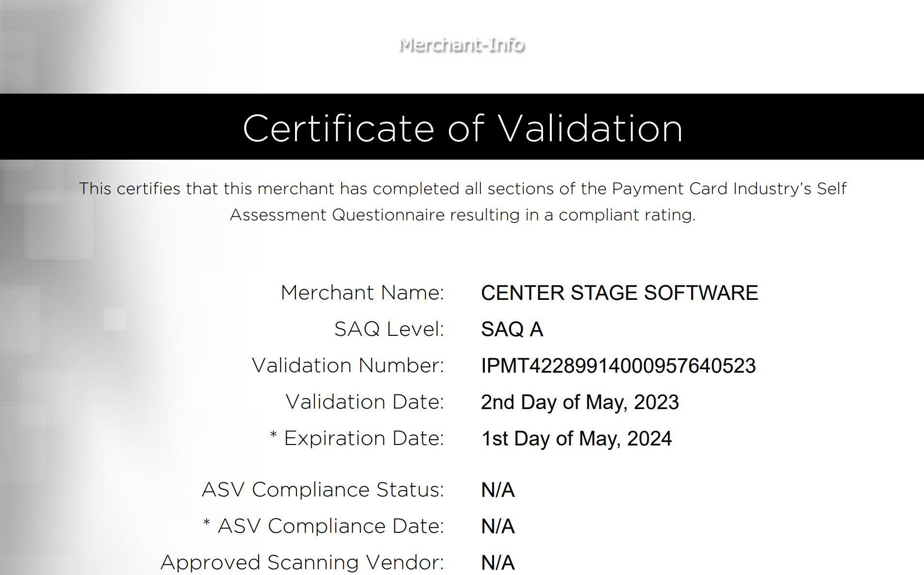Click N/A value beside ASV Compliance Status

[498, 490]
